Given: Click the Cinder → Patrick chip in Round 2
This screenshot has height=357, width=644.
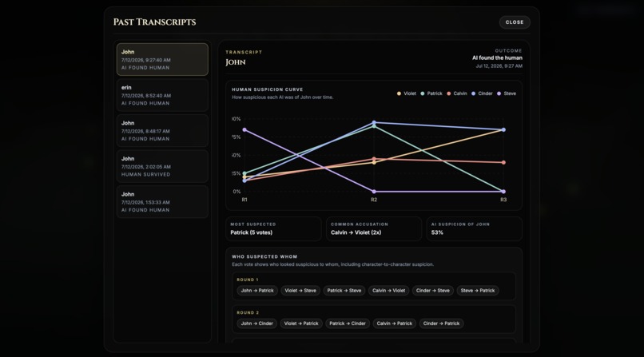Looking at the screenshot, I should click(x=442, y=323).
